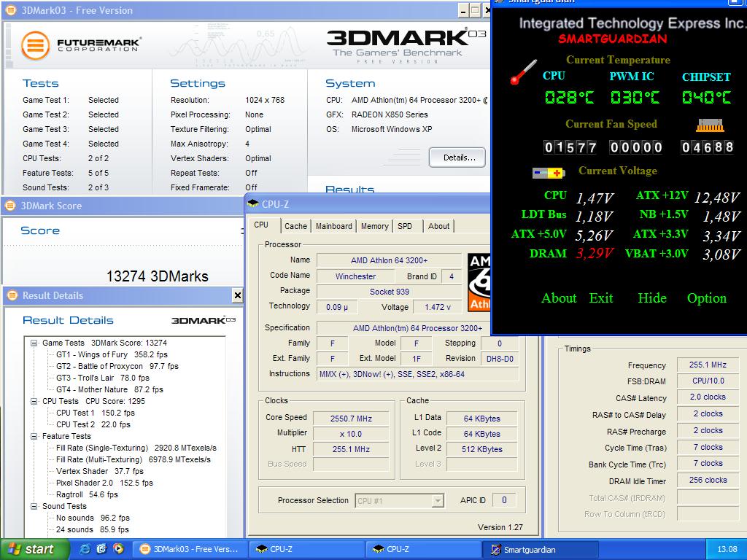Open the Windows Start menu
Screen dimensions: 747x560
[34, 549]
